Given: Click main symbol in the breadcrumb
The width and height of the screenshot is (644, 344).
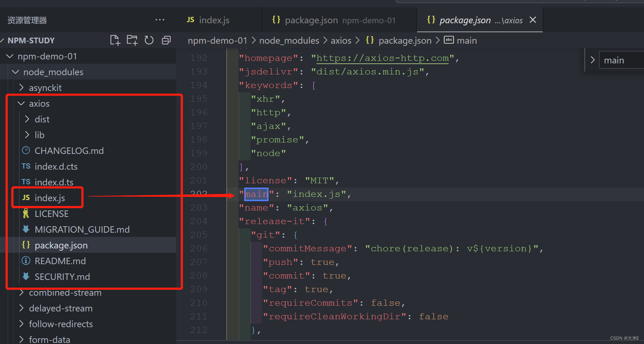Looking at the screenshot, I should click(x=467, y=40).
